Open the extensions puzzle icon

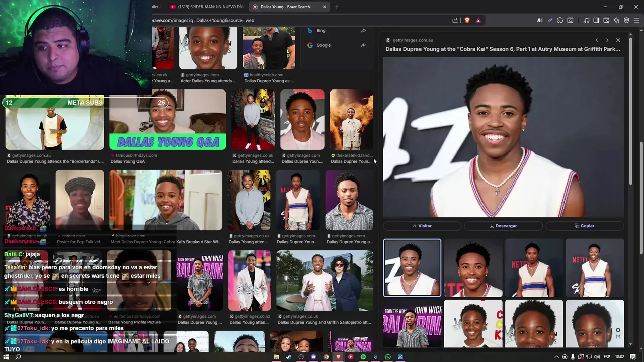pos(560,20)
